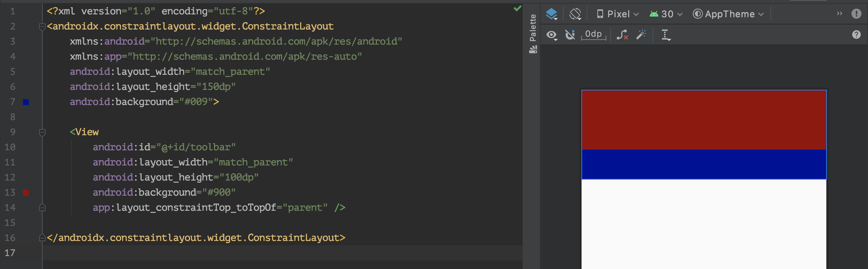
Task: Infer constraints with the magic wand
Action: pos(641,35)
